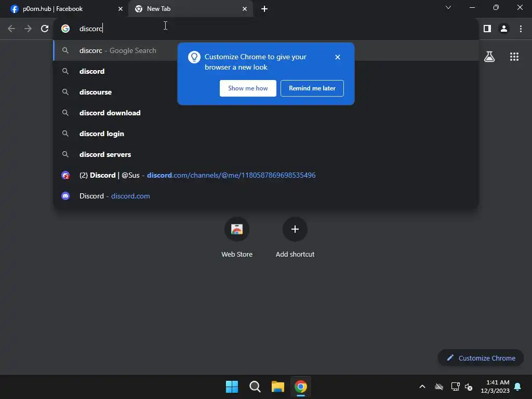Select the discord servers suggestion

click(x=266, y=154)
